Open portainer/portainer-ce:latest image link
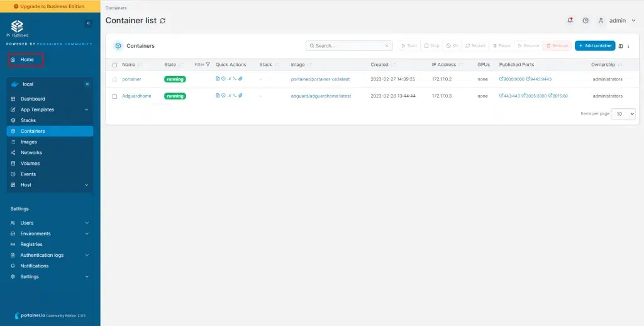This screenshot has height=326, width=644. pos(320,79)
